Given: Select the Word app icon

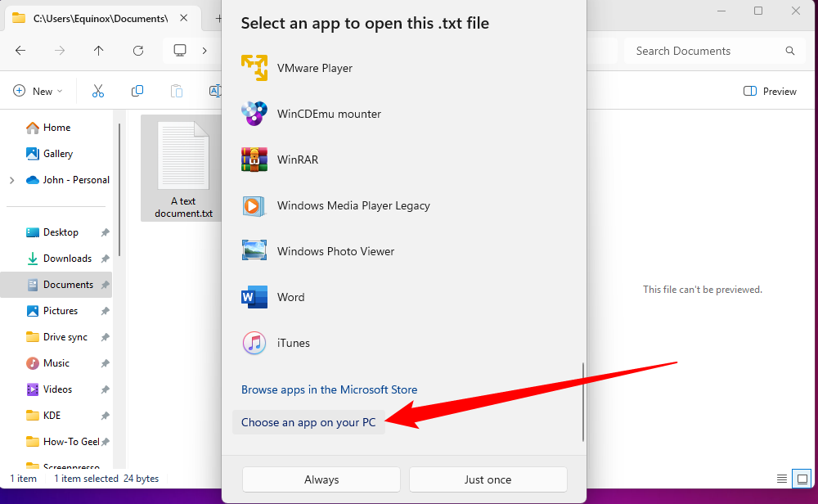Looking at the screenshot, I should 254,297.
